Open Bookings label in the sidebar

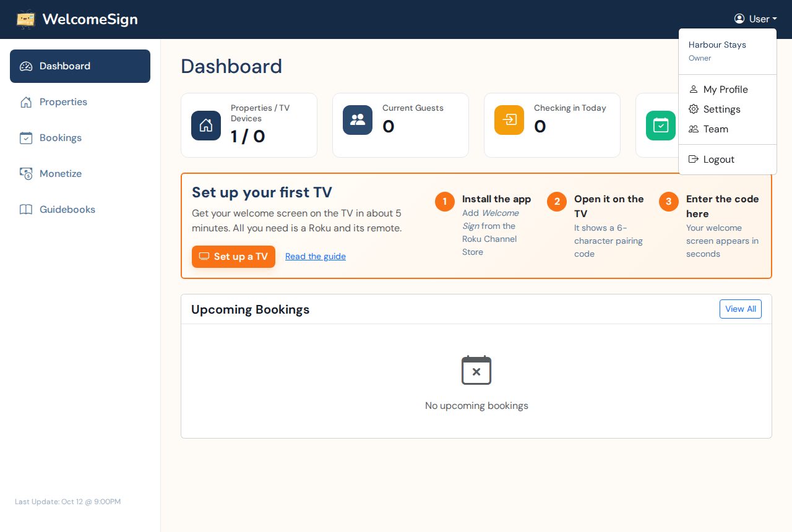61,138
